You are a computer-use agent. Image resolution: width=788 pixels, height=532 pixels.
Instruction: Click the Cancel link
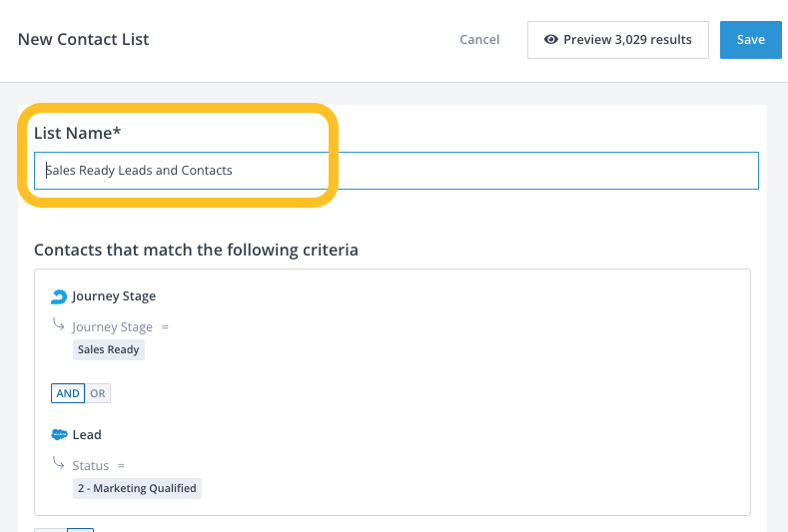point(479,40)
